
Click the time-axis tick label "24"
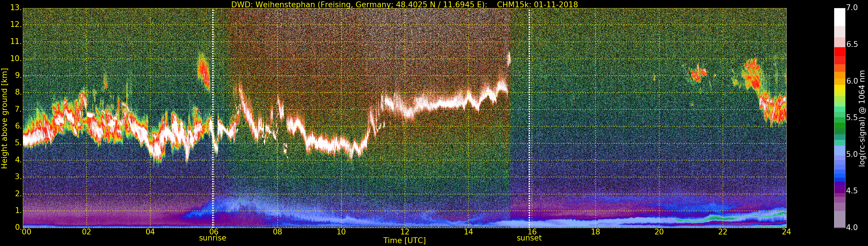click(x=786, y=232)
